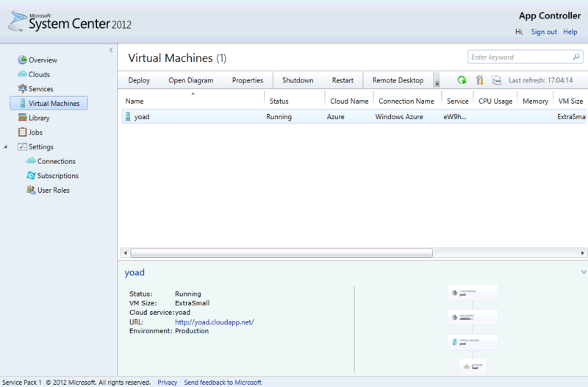
Task: Go to Overview in the navigation
Action: click(43, 60)
